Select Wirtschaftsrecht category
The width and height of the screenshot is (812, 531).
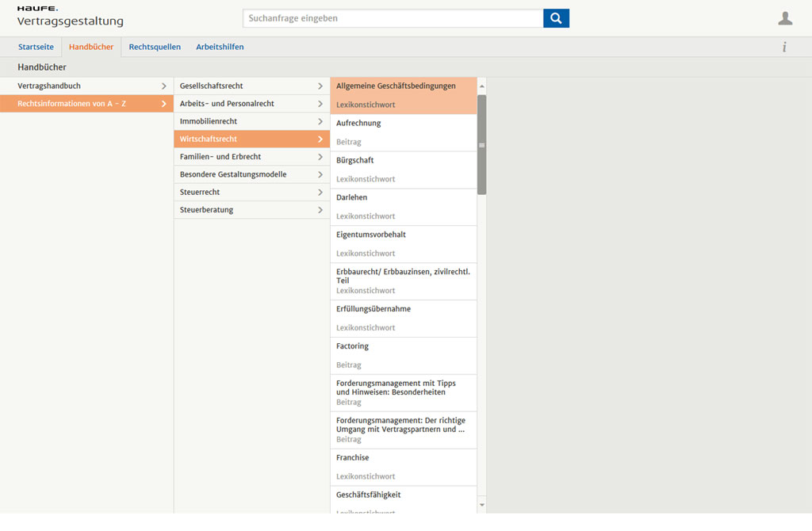tap(251, 139)
